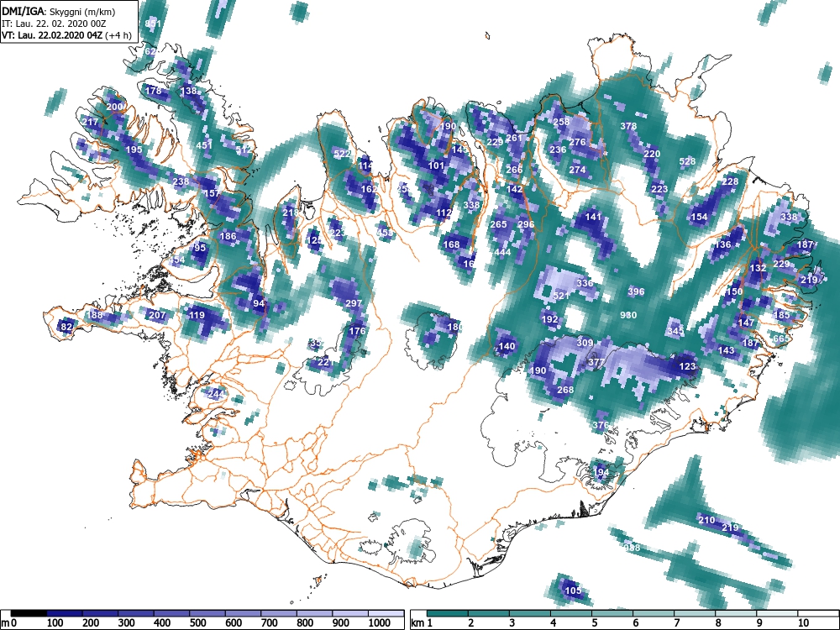Screen dimensions: 840x630
Task: Click the visibility value 244
Action: pos(216,394)
